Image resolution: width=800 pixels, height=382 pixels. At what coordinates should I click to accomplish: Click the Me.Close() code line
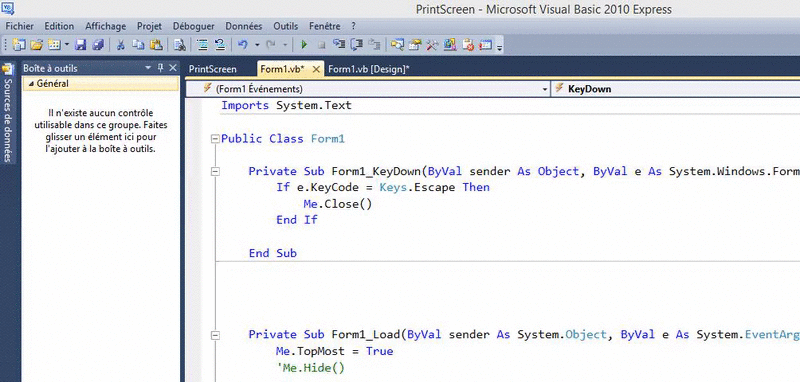tap(337, 204)
